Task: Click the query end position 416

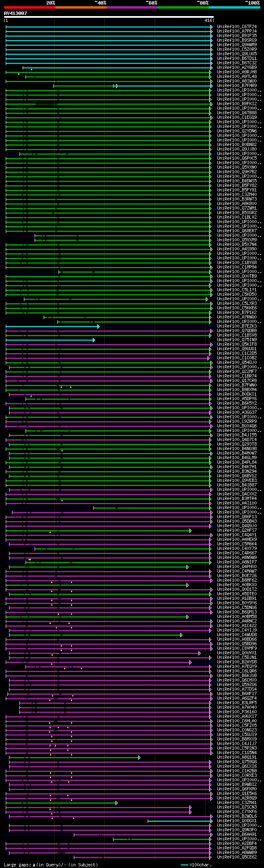Action: pyautogui.click(x=208, y=20)
